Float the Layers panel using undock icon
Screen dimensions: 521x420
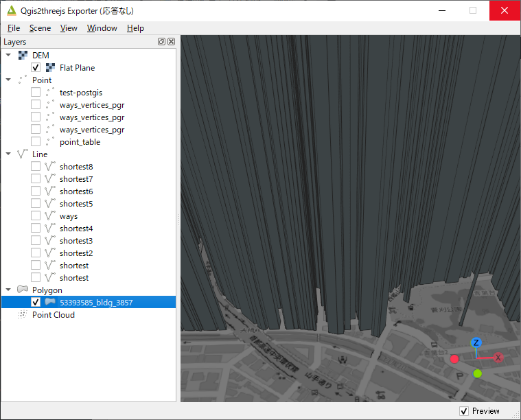[161, 42]
